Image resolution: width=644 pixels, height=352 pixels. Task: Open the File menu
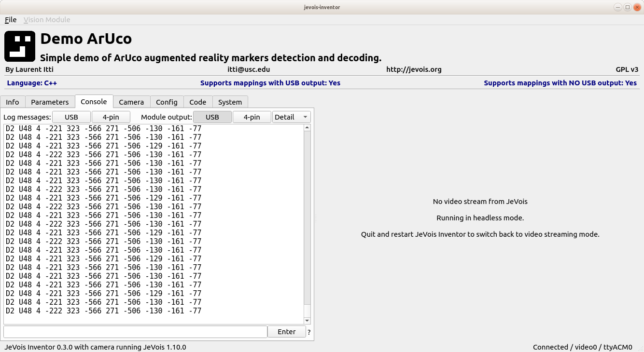pos(11,20)
